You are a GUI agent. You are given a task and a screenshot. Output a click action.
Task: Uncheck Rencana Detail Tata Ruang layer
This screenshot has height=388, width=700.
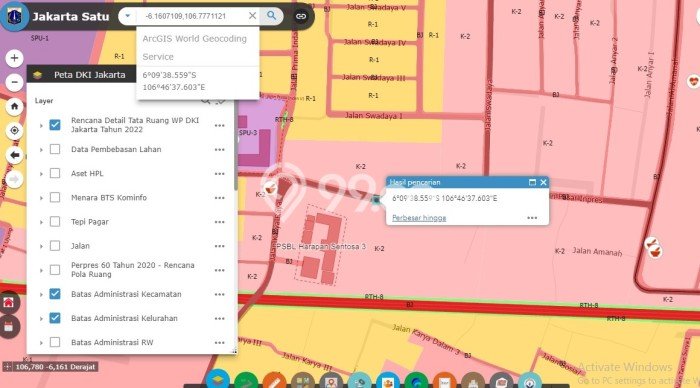click(x=55, y=125)
